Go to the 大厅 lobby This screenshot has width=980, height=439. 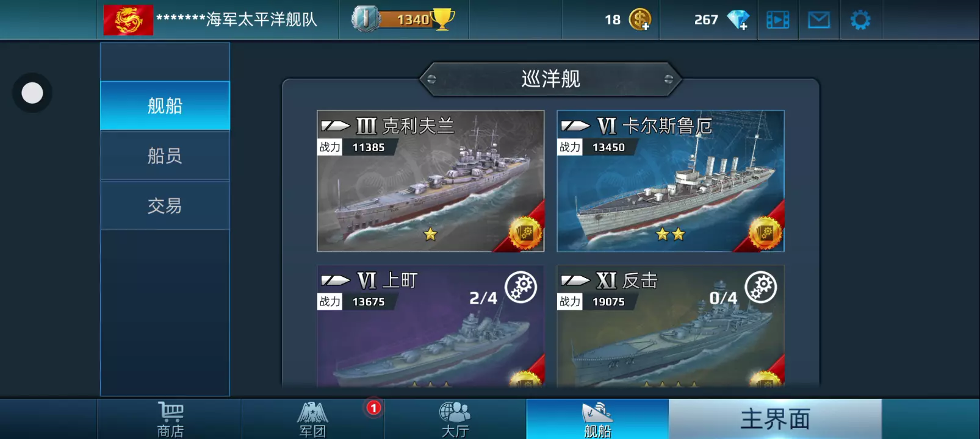455,419
